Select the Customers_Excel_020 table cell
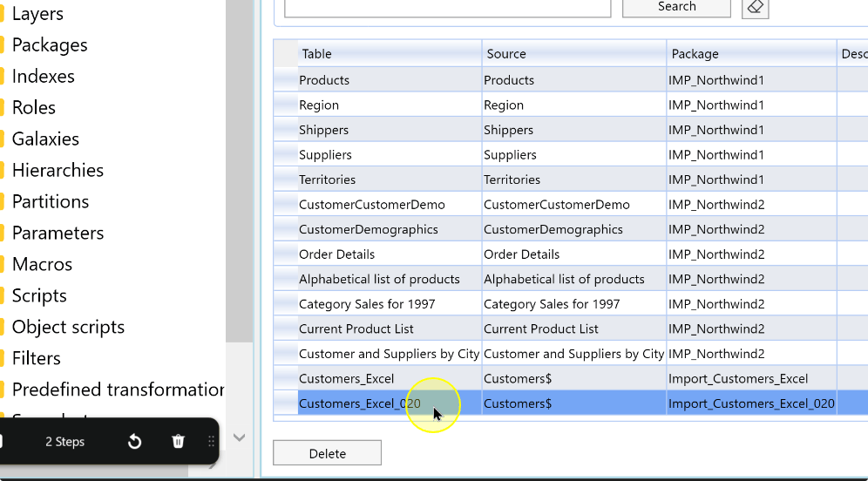The width and height of the screenshot is (868, 481). point(390,403)
